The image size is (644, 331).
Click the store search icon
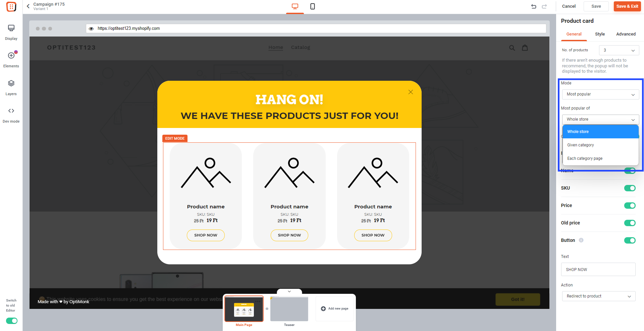pyautogui.click(x=512, y=48)
